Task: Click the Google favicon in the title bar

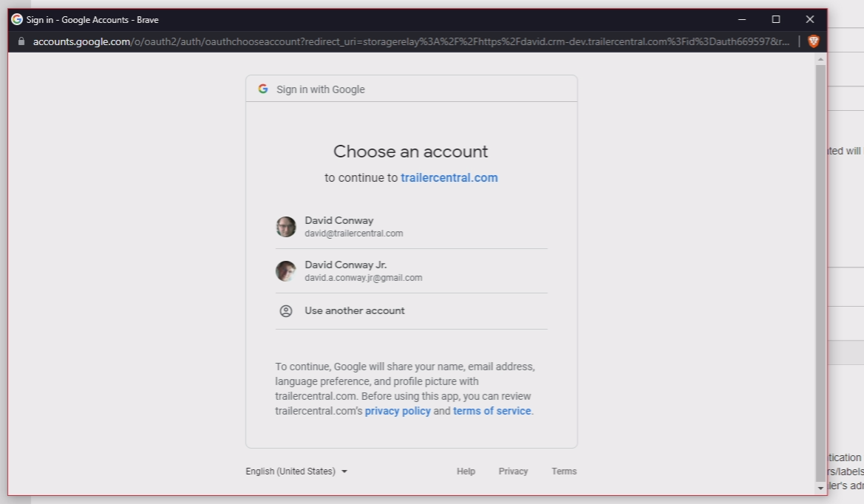Action: 17,19
